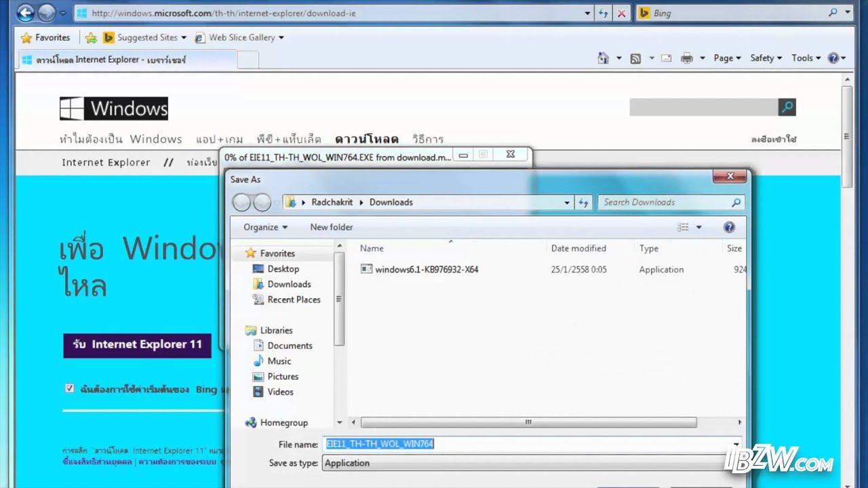Click ทำไมต้องเป็น Windows nav item
Image resolution: width=868 pixels, height=488 pixels.
(121, 139)
